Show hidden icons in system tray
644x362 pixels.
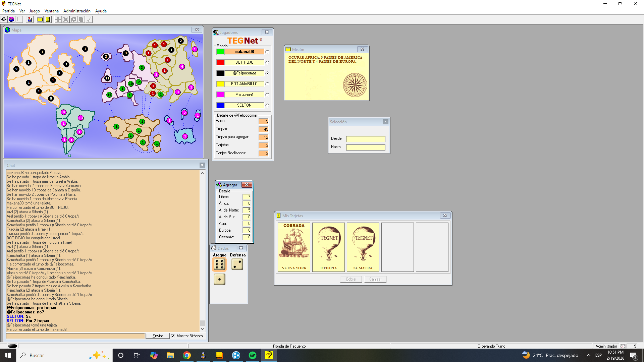[x=588, y=355]
